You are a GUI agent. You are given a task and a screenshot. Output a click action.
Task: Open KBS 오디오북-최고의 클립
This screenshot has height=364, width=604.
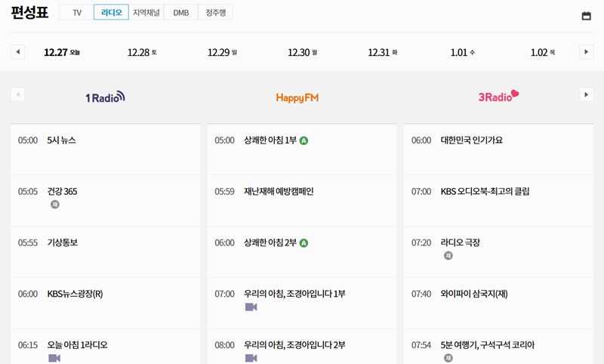(x=485, y=191)
